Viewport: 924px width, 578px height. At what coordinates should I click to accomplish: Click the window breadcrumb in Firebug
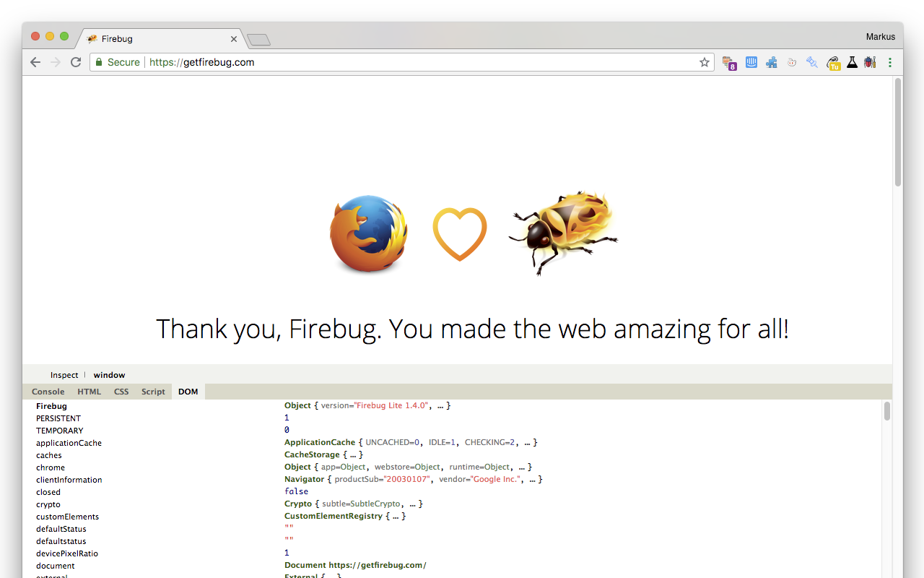(x=109, y=375)
